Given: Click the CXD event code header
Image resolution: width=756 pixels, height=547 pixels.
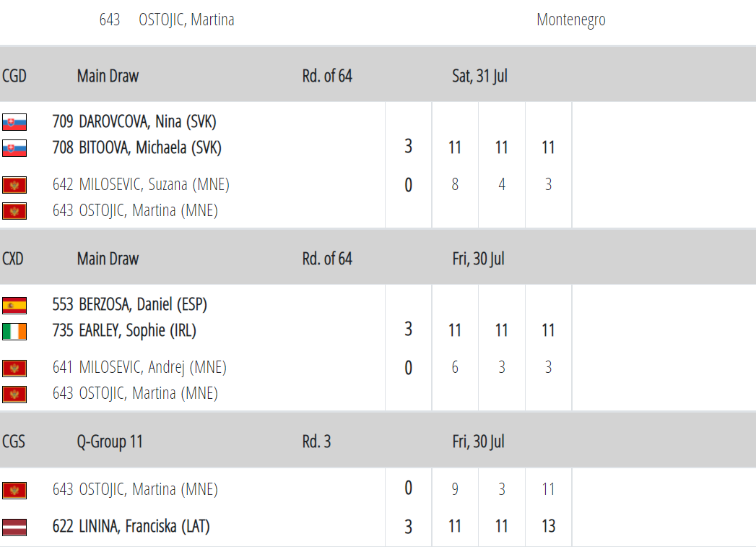Looking at the screenshot, I should (13, 259).
